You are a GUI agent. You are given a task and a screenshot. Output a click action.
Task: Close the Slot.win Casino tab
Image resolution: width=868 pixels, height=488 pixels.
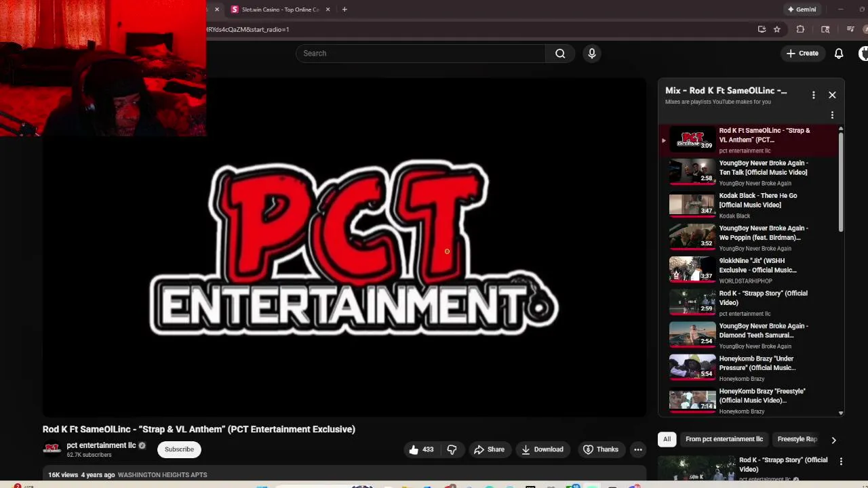pos(328,9)
